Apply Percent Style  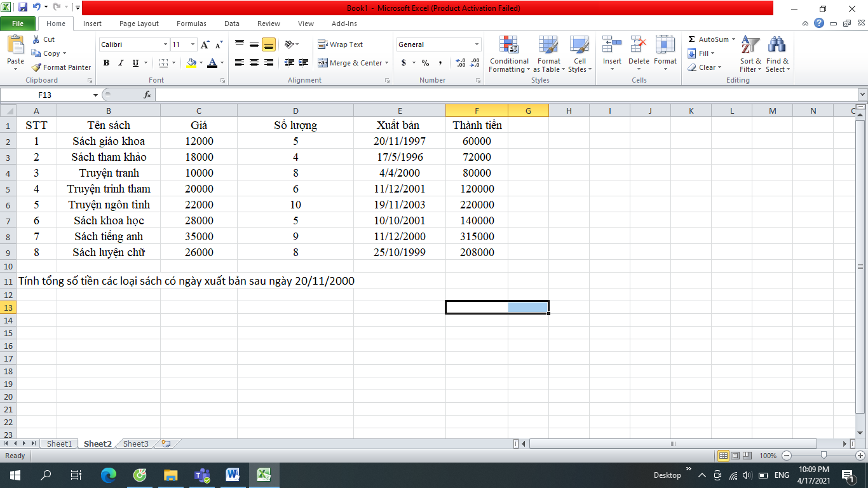click(x=425, y=63)
